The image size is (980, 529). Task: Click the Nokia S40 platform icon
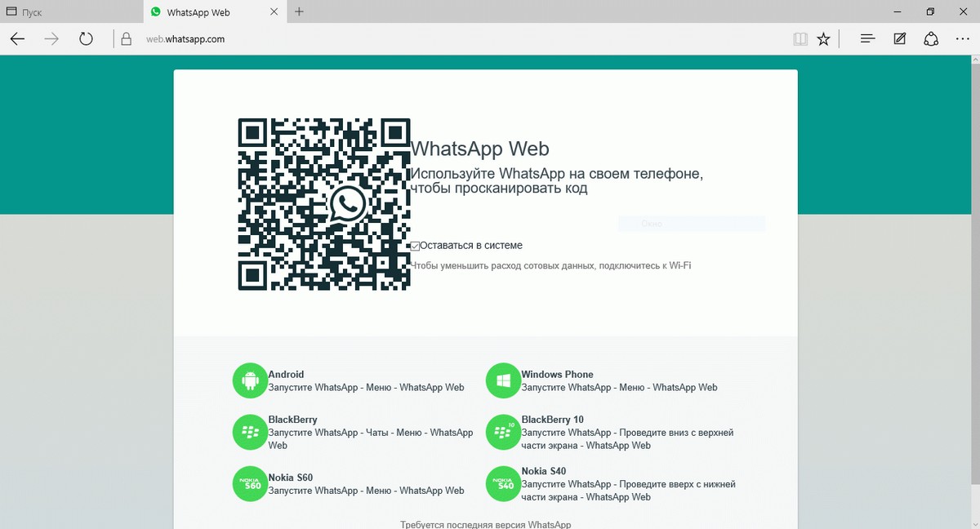[x=504, y=483]
